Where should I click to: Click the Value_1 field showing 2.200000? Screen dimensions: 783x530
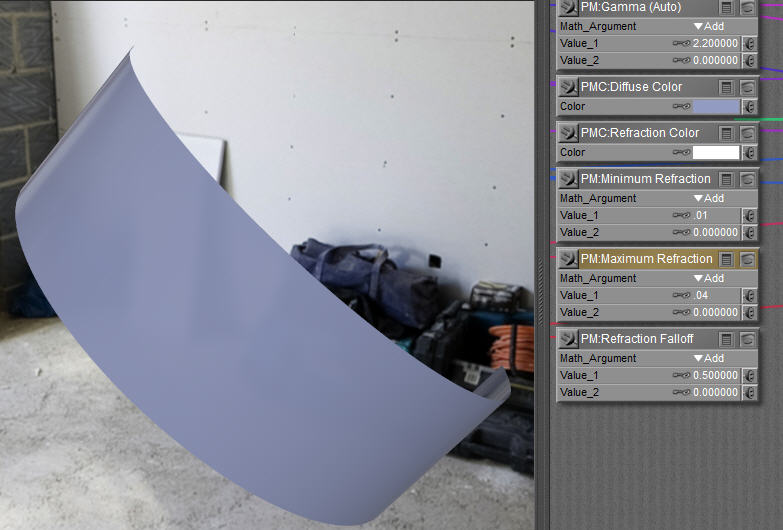pos(715,44)
